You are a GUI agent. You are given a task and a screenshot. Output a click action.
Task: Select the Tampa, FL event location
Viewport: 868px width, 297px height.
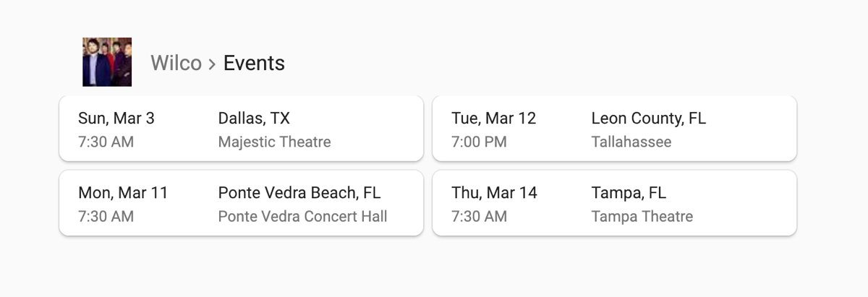629,193
